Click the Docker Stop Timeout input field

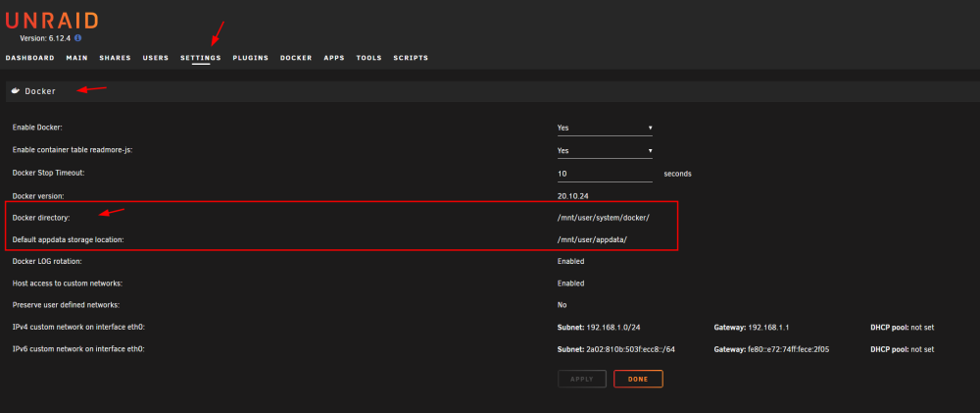605,174
